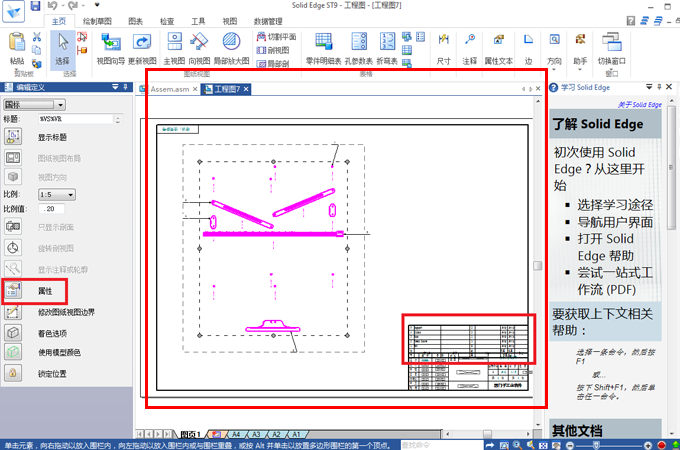This screenshot has width=680, height=450.
Task: Click 修改图纸视图边界 (Modify View Boundary) button
Action: 15,312
